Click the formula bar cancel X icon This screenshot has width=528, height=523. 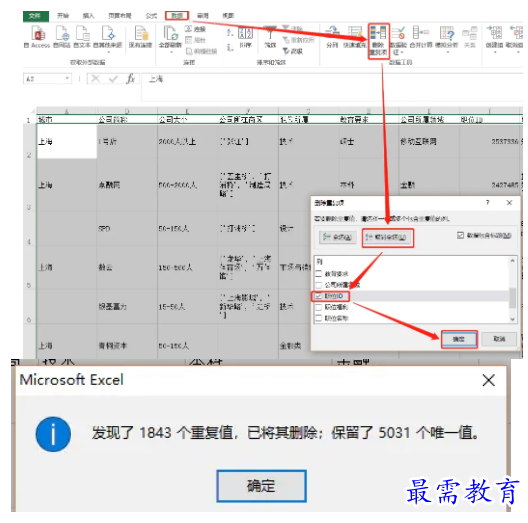tap(96, 79)
